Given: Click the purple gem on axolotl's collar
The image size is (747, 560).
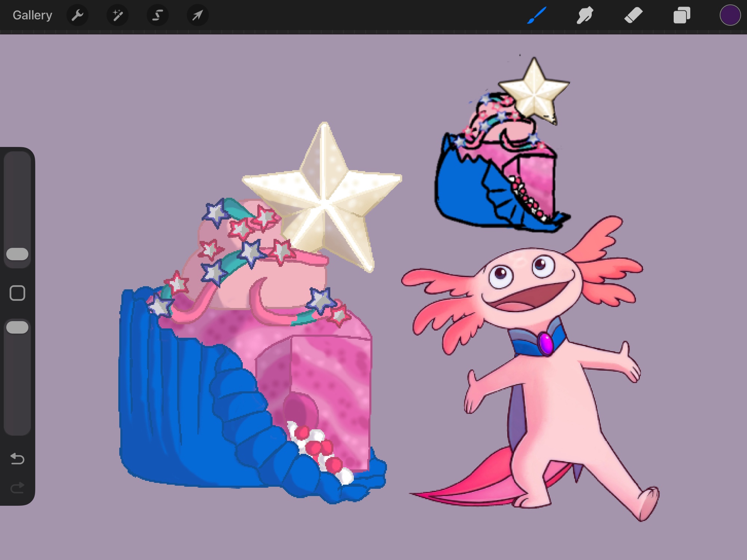Looking at the screenshot, I should pos(546,343).
